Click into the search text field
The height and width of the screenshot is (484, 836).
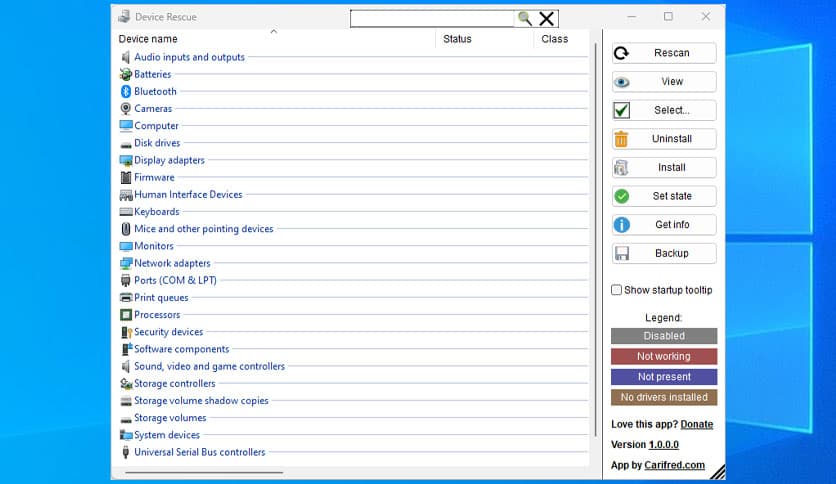pos(432,19)
